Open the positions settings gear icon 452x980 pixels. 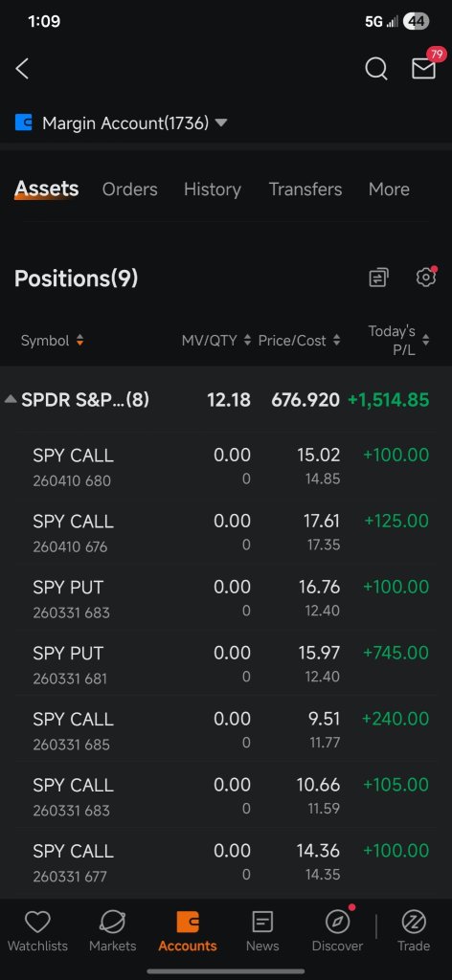426,277
